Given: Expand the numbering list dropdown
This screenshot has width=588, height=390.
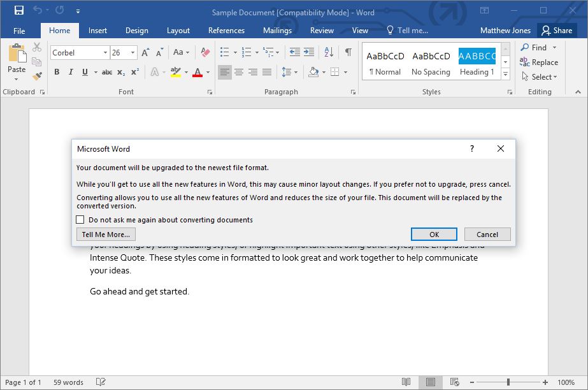Looking at the screenshot, I should point(257,52).
